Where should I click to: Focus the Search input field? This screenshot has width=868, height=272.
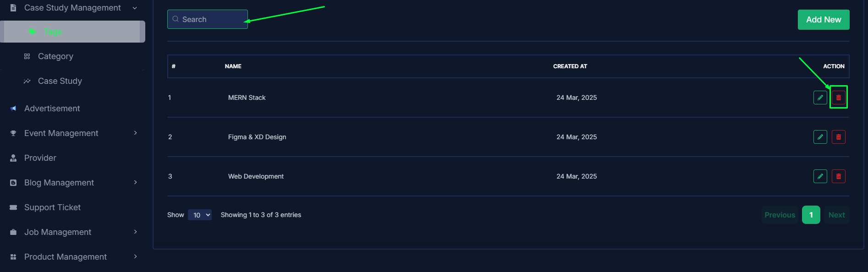click(x=208, y=19)
